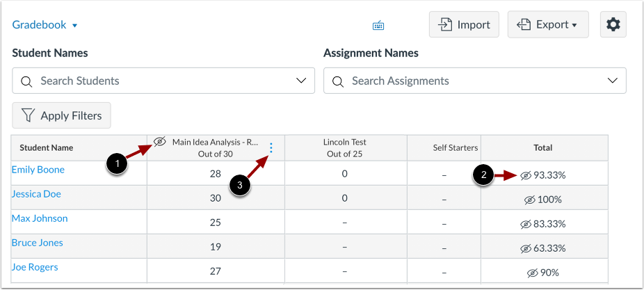Screen dimensions: 644x290
Task: Select Max Johnson's grade cell 25
Action: tap(216, 223)
